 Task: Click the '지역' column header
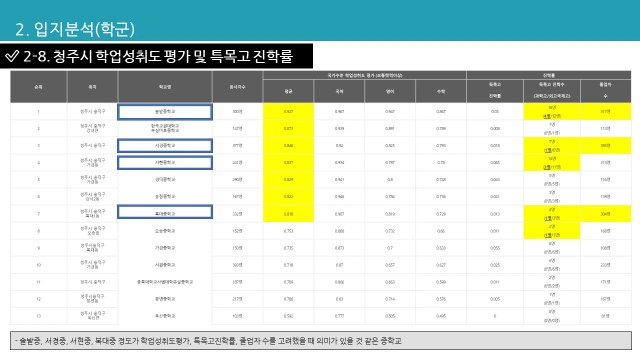pyautogui.click(x=93, y=87)
